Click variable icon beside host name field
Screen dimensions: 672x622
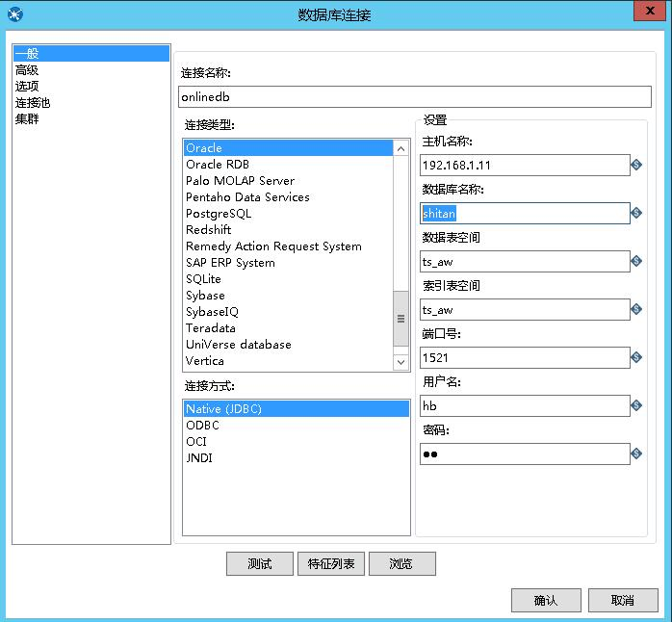[x=636, y=165]
